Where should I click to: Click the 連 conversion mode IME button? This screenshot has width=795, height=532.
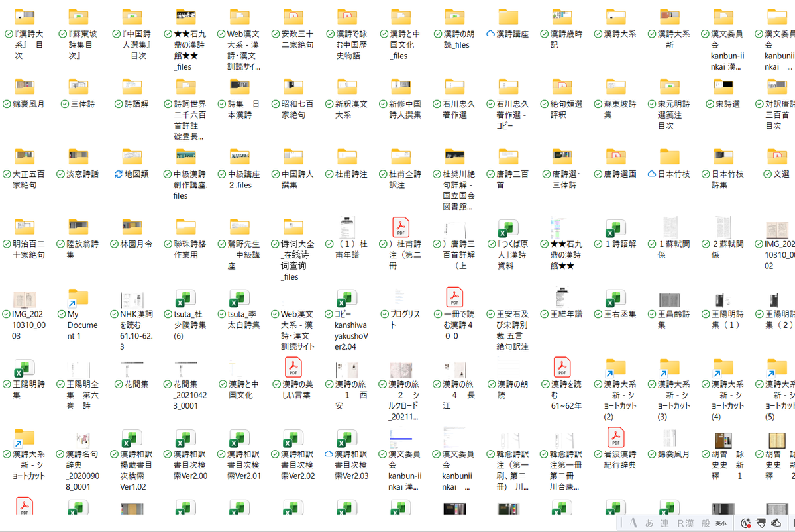click(664, 523)
